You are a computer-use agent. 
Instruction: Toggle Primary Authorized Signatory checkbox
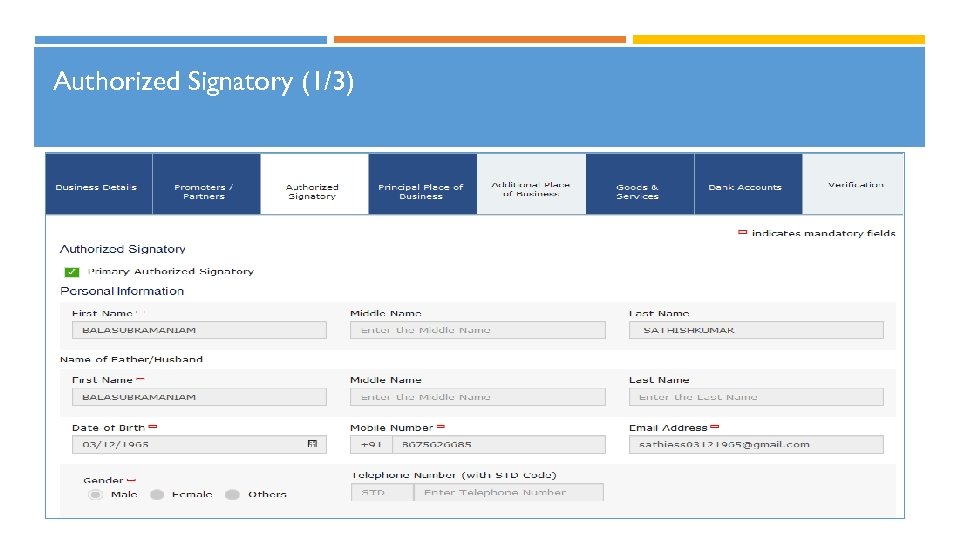tap(72, 272)
